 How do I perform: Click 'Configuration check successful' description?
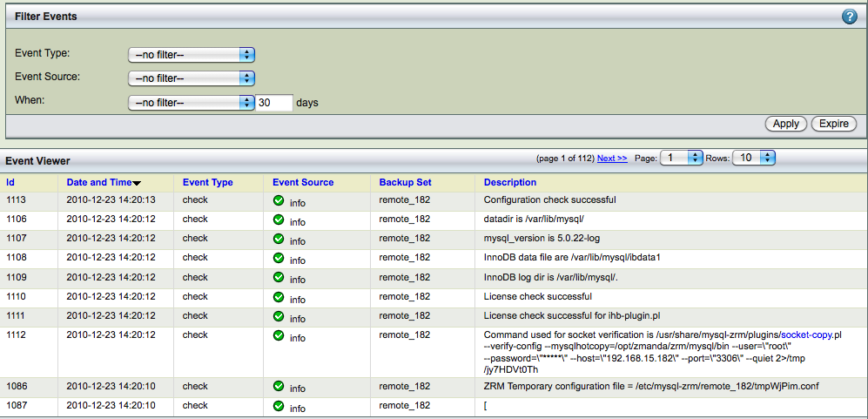549,199
